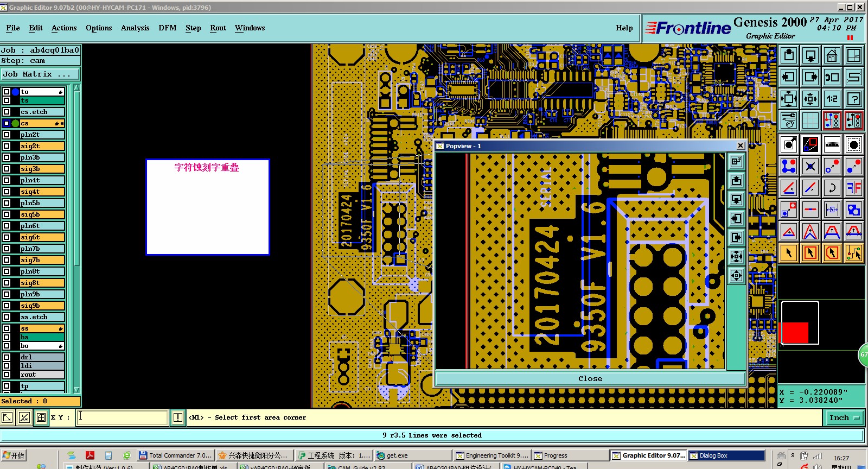Toggle checkbox for layer sig2t
868x469 pixels.
tap(7, 146)
